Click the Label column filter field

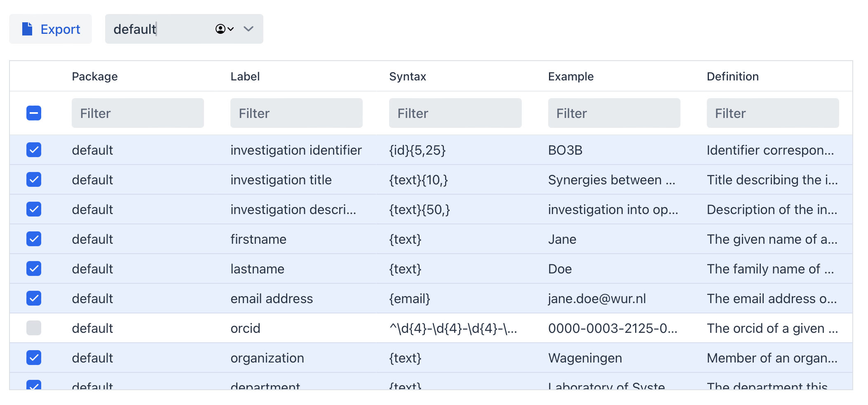(296, 113)
